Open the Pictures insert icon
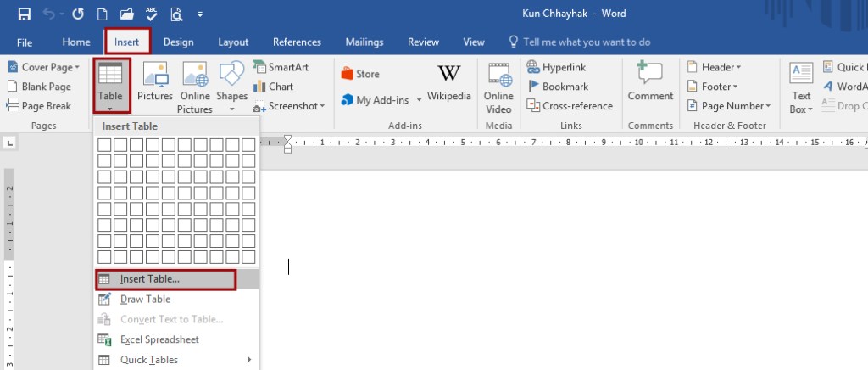Screen dimensions: 868x370 155,85
